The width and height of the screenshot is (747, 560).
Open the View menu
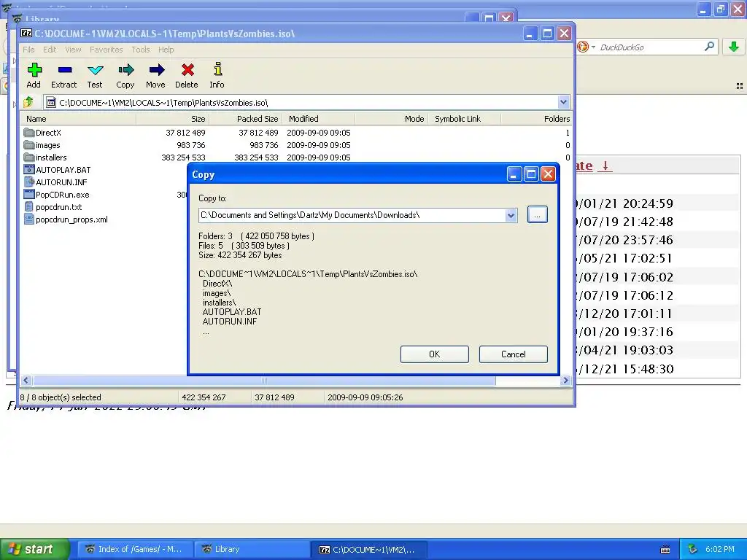(73, 50)
